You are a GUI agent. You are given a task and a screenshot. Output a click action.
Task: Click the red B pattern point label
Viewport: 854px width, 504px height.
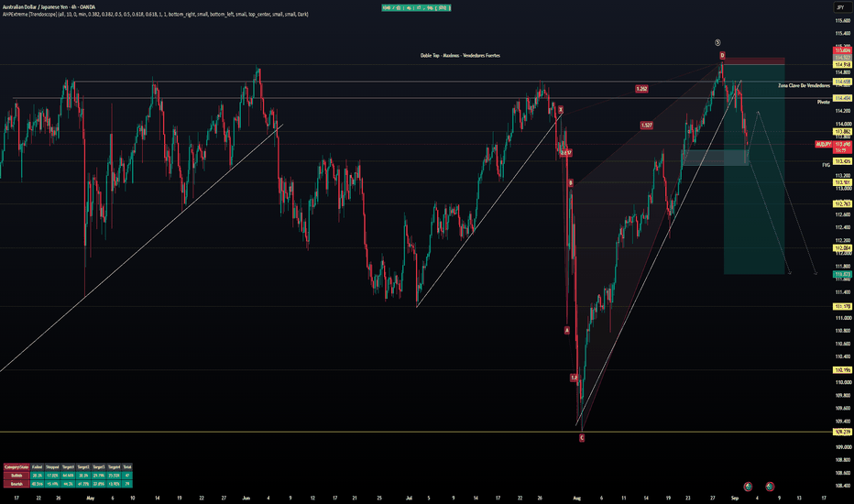coord(570,183)
